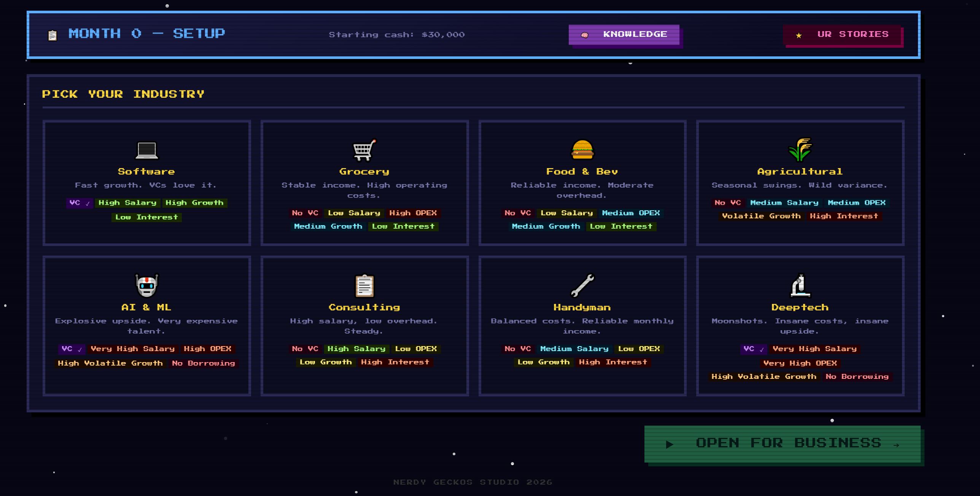Image resolution: width=980 pixels, height=496 pixels.
Task: Select the AI & ML robot icon
Action: [147, 285]
